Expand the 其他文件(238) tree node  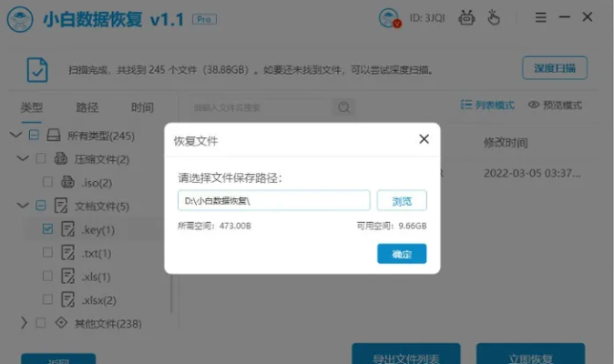(24, 322)
